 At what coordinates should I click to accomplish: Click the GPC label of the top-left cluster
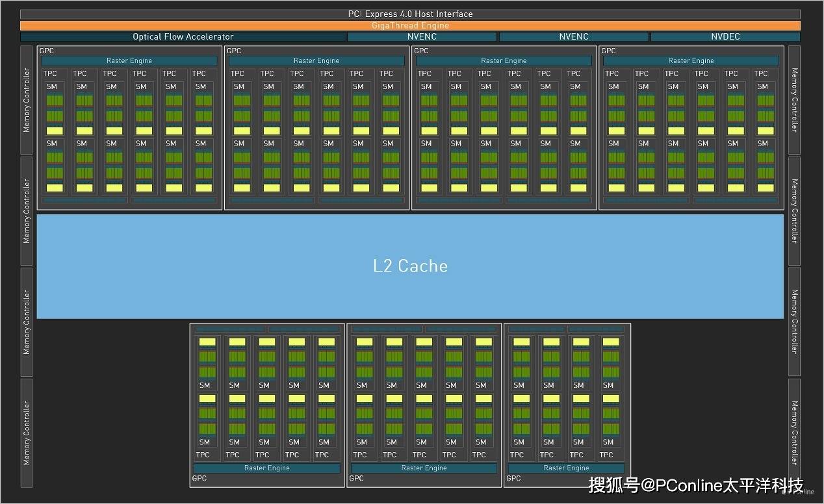tap(47, 51)
